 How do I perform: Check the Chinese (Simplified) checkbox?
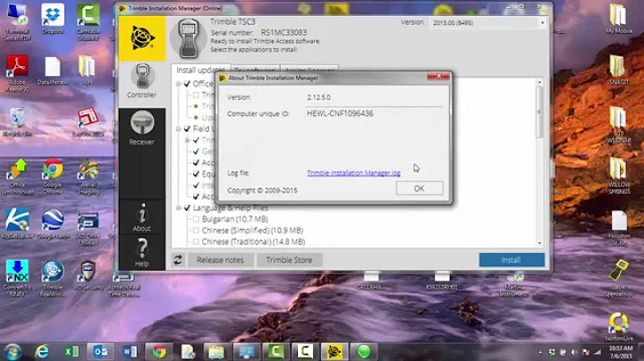click(196, 231)
